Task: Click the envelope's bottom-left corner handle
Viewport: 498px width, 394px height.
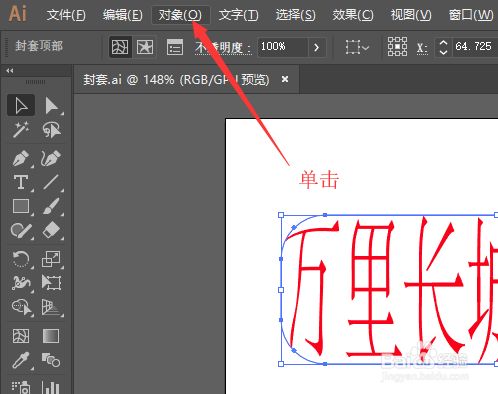Action: coord(281,364)
